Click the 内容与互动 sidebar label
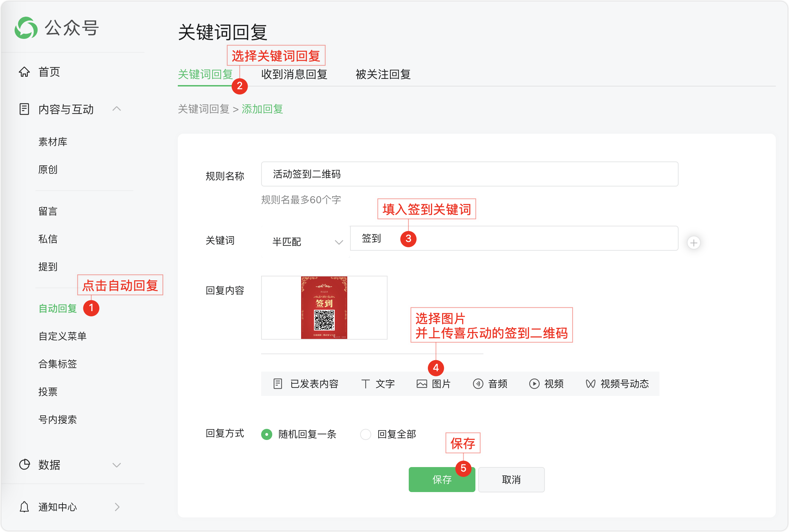789x532 pixels. click(66, 109)
